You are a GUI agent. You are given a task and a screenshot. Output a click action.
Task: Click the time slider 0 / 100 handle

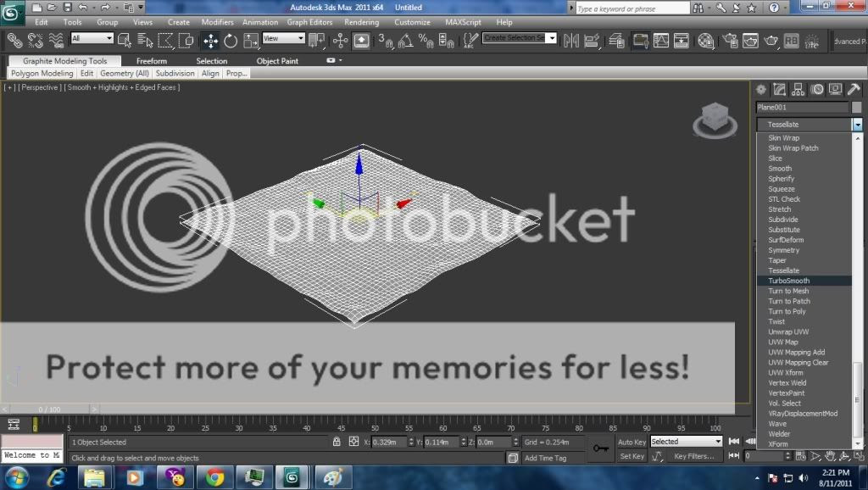point(49,409)
